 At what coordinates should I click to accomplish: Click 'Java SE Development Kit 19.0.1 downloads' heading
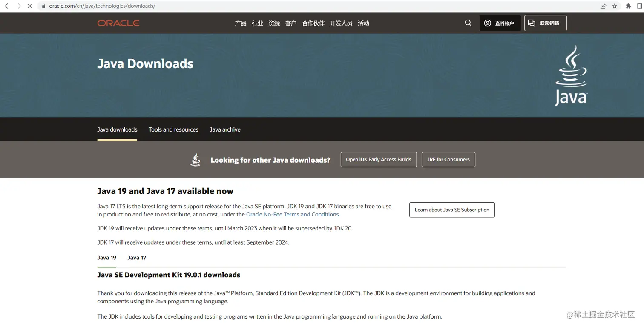[169, 275]
